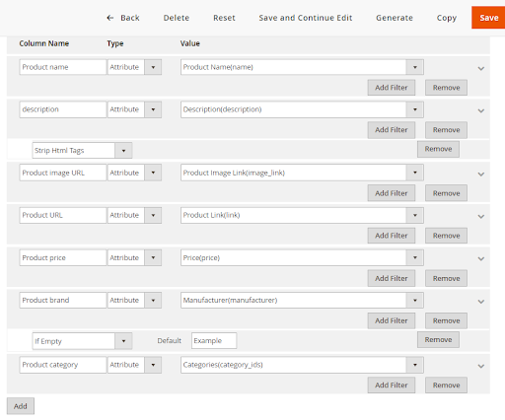Open the Product Name(name) value dropdown
Screen dimensions: 505x420
point(302,67)
